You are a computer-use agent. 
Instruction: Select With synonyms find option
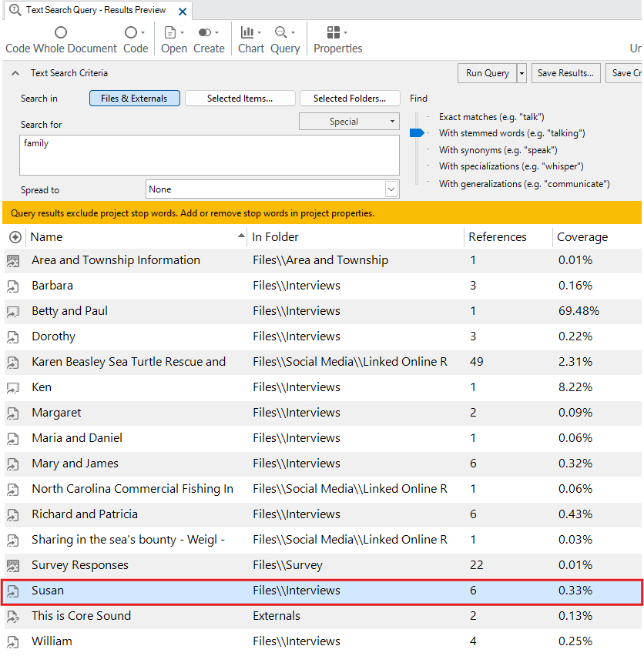pos(498,150)
